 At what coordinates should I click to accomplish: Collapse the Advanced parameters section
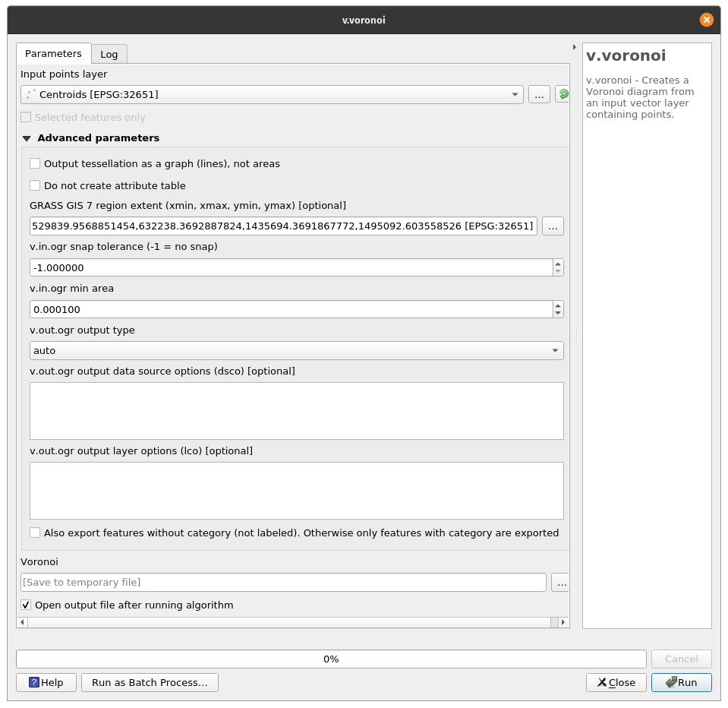(x=27, y=138)
